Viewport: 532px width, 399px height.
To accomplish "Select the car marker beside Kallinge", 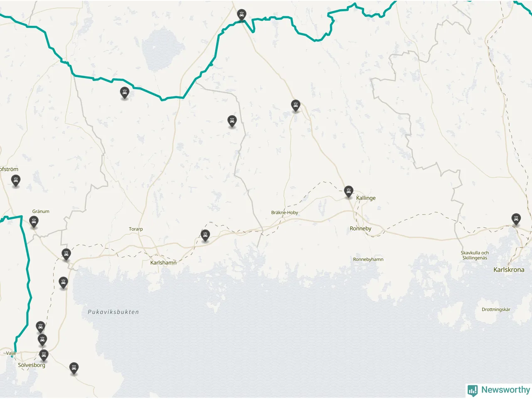I will [x=349, y=192].
